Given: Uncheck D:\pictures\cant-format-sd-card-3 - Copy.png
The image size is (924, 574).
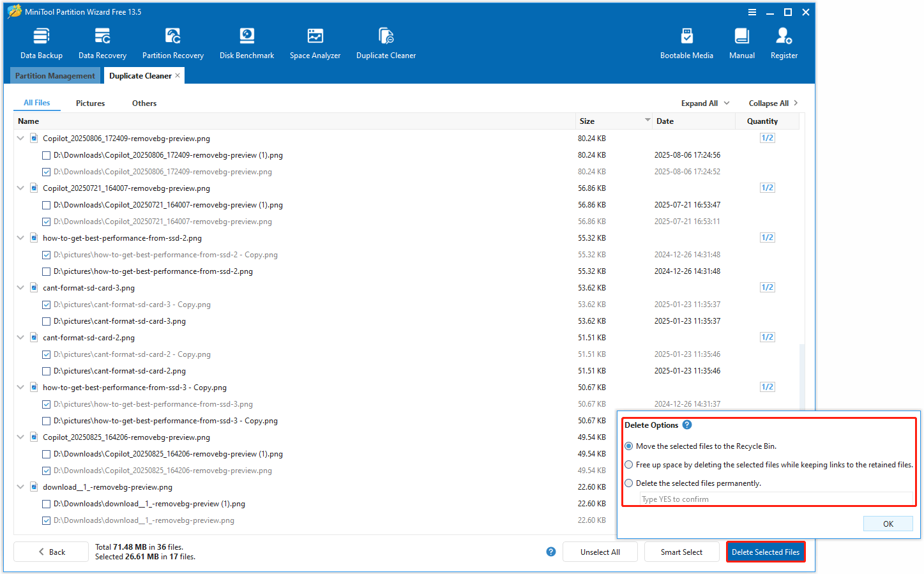Looking at the screenshot, I should coord(46,305).
